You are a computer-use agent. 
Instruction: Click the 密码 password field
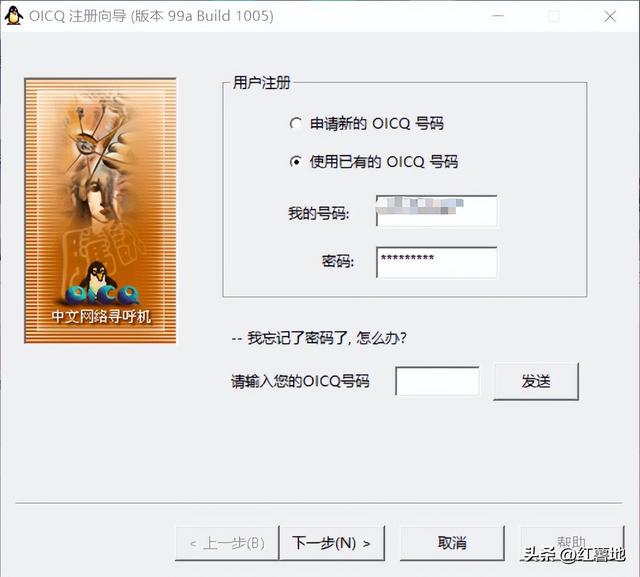[x=436, y=262]
